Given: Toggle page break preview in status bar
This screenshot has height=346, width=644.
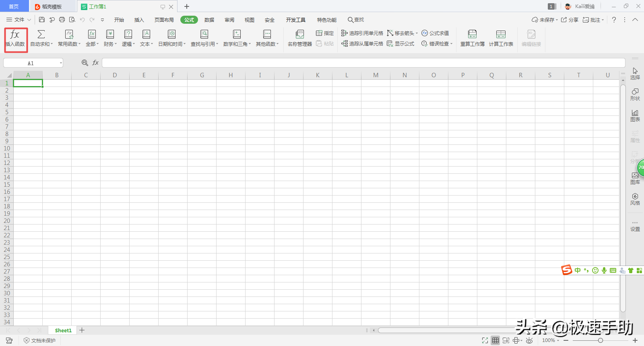Looking at the screenshot, I should pos(506,340).
